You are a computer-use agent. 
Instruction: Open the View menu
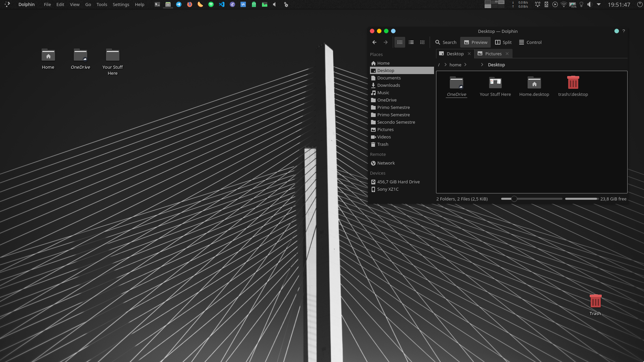pos(74,4)
